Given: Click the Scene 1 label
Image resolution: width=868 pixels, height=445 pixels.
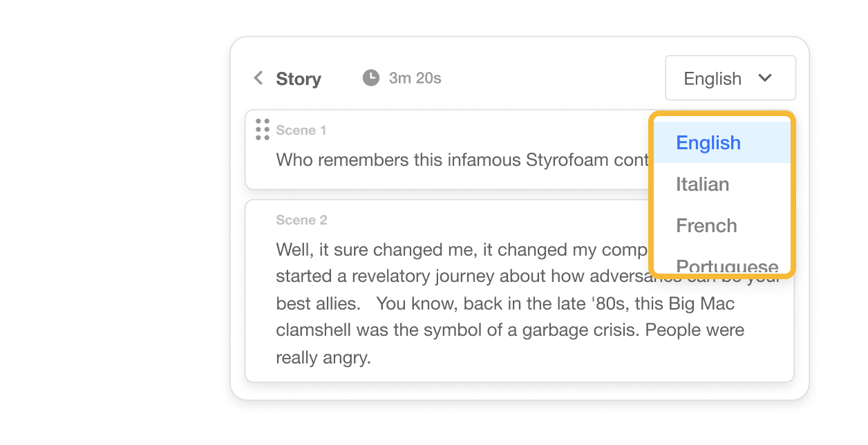Looking at the screenshot, I should pyautogui.click(x=301, y=130).
